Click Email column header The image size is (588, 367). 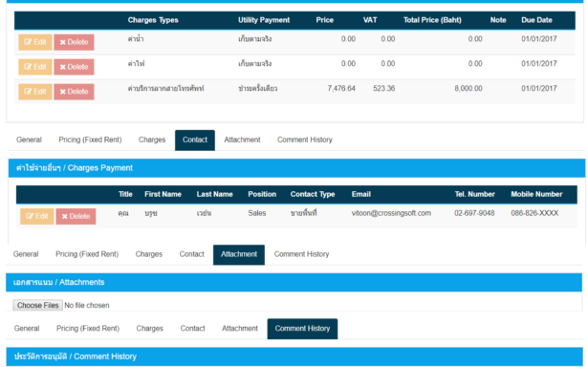pyautogui.click(x=361, y=194)
